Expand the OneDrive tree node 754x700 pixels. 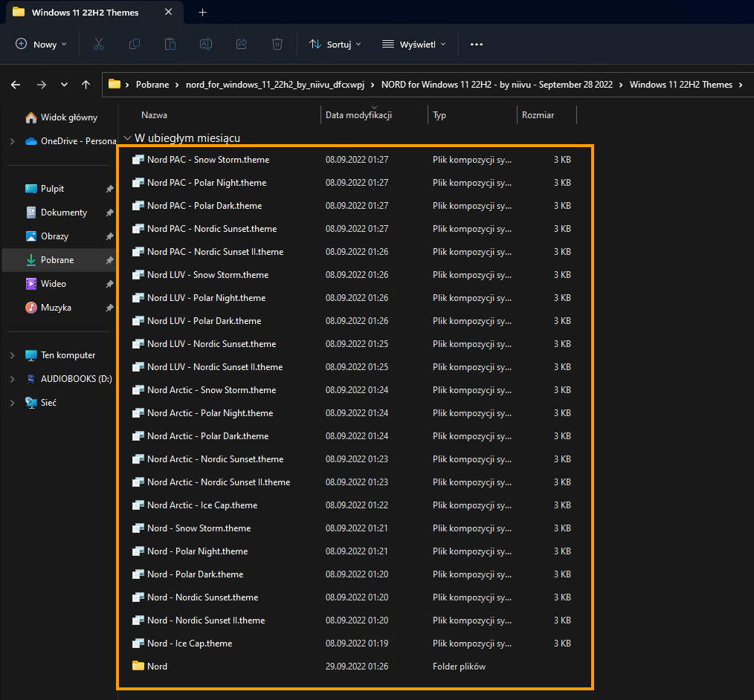coord(13,141)
